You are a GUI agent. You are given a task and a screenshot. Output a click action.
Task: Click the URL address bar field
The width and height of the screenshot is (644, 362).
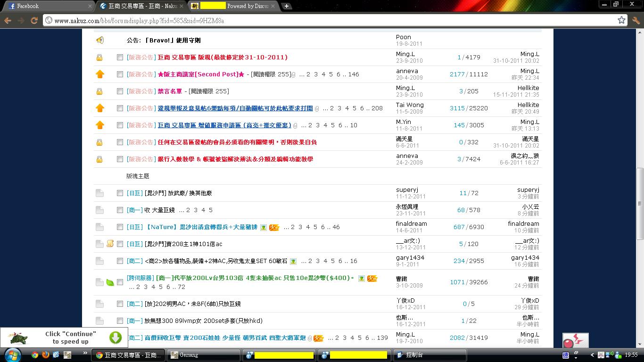click(x=330, y=20)
